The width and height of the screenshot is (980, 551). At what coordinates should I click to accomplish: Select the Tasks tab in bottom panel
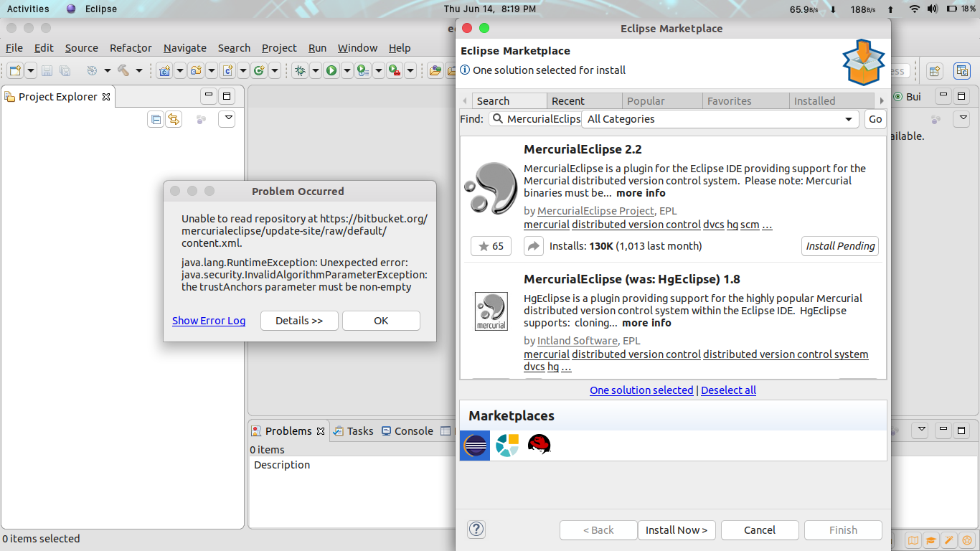coord(353,431)
